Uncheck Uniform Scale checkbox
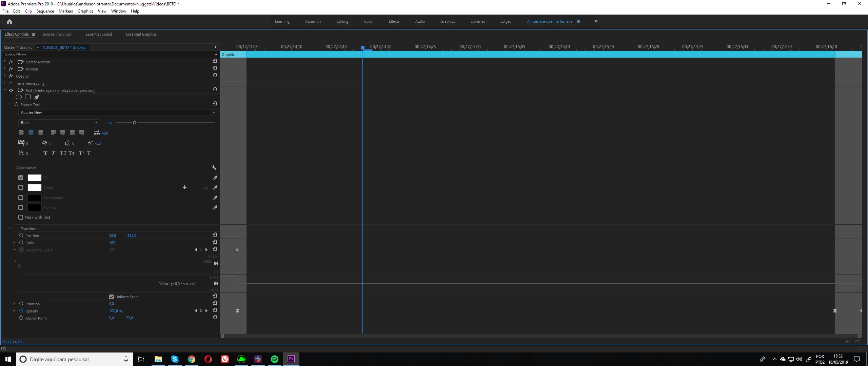This screenshot has height=366, width=868. 112,297
